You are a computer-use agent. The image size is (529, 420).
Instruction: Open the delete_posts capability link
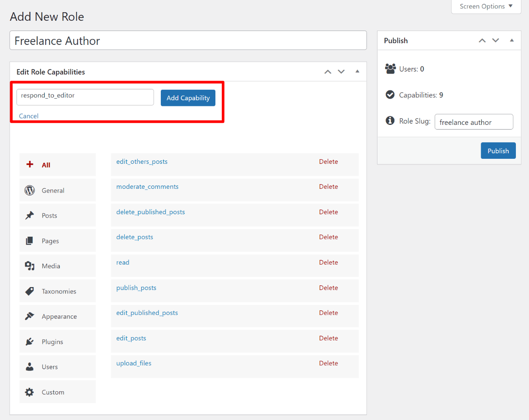(135, 237)
